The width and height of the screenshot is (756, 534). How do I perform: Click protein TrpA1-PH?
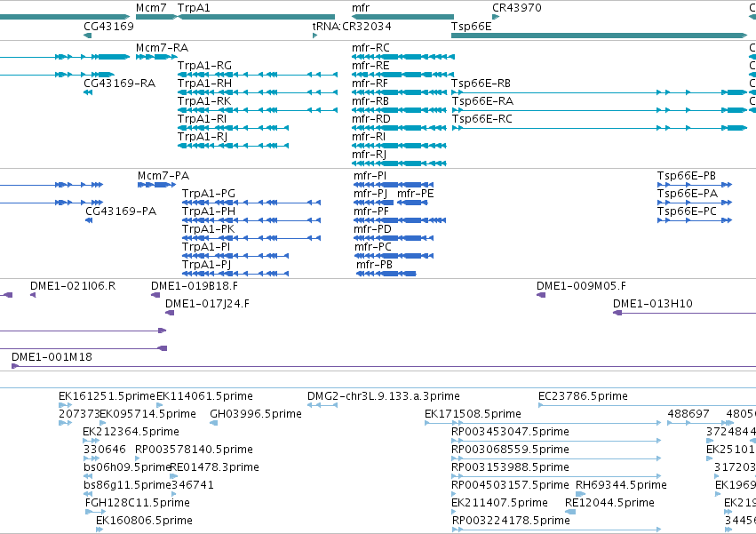[x=251, y=220]
